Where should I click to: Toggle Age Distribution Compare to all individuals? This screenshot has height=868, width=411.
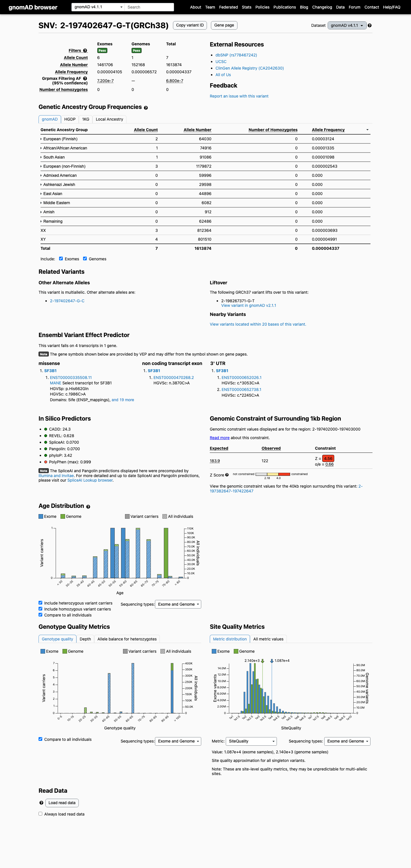coord(41,615)
